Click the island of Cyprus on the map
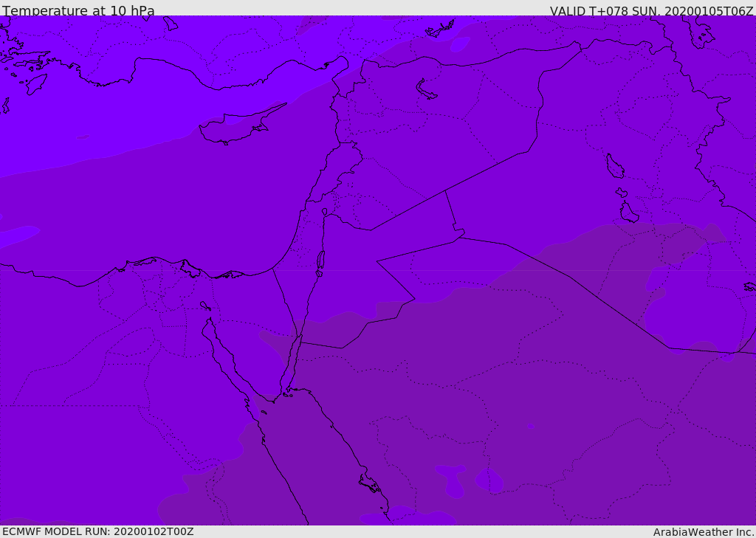 (238, 127)
